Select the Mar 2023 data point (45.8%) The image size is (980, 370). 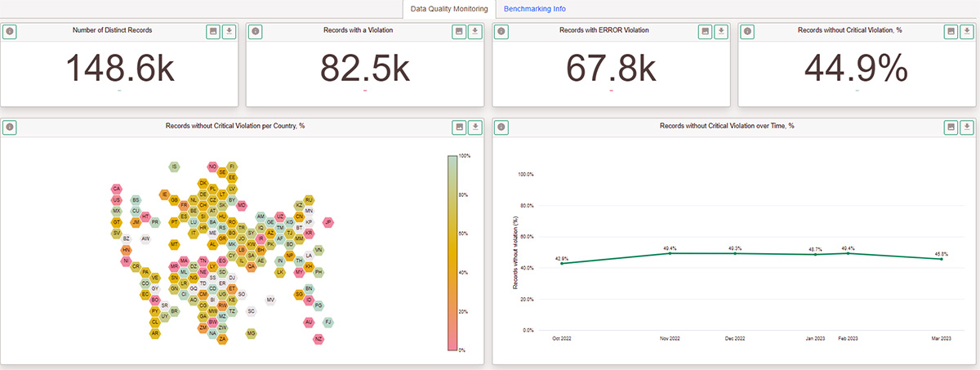942,259
